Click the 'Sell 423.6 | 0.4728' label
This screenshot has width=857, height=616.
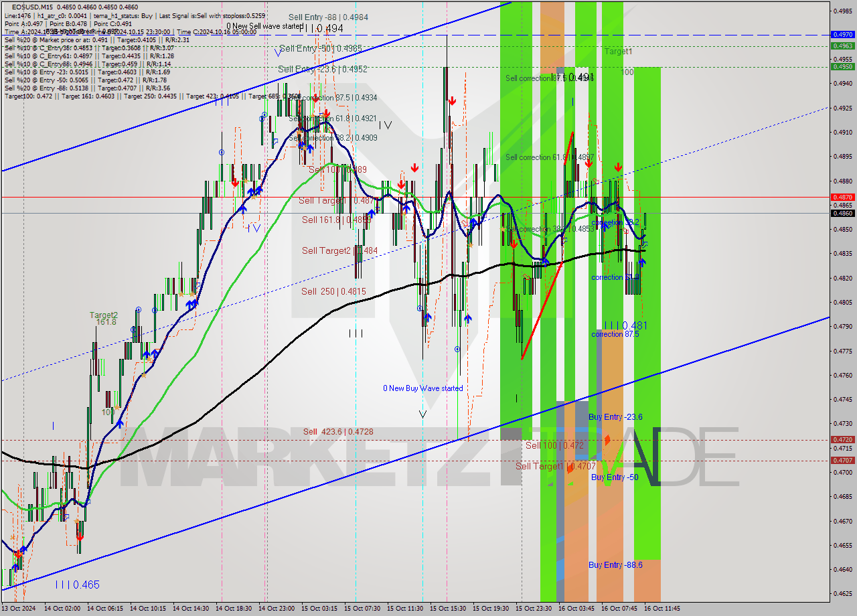tap(337, 432)
